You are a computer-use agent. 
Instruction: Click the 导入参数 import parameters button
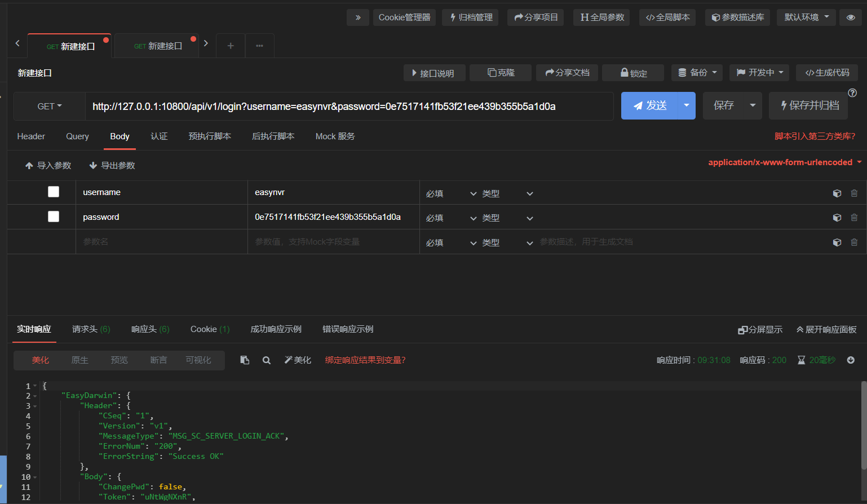click(48, 165)
